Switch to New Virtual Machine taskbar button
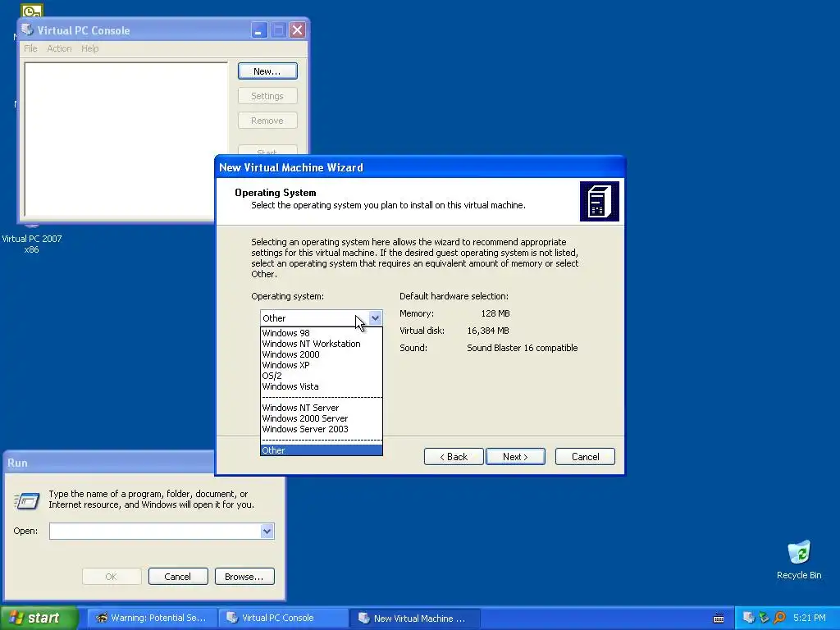Viewport: 840px width, 630px height. coord(414,619)
